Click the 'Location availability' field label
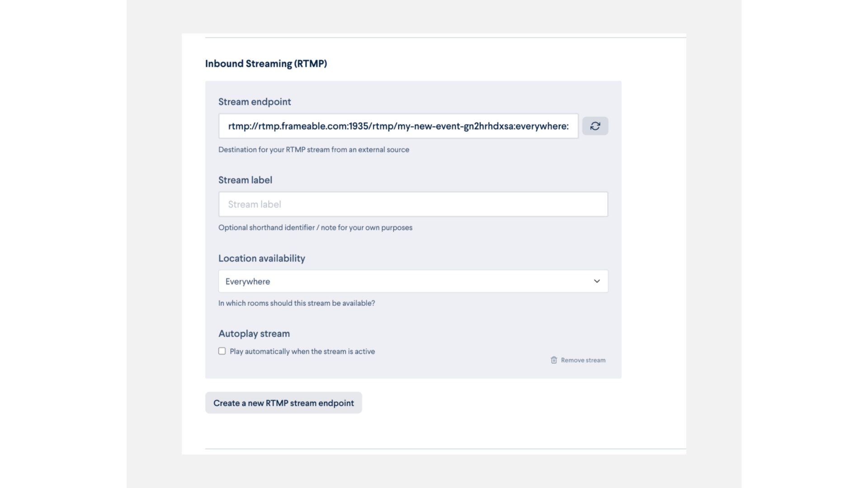Screen dimensions: 868x488 [x=262, y=258]
